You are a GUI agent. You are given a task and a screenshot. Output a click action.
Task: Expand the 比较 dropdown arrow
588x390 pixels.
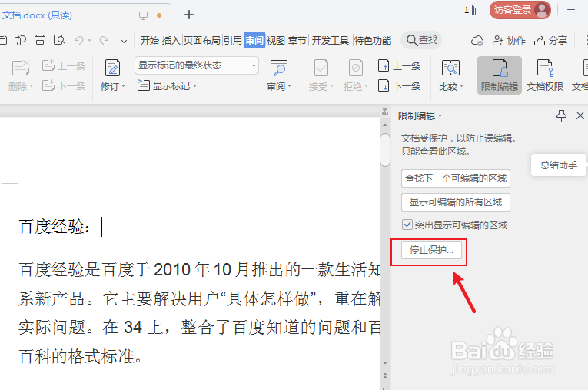[x=461, y=86]
